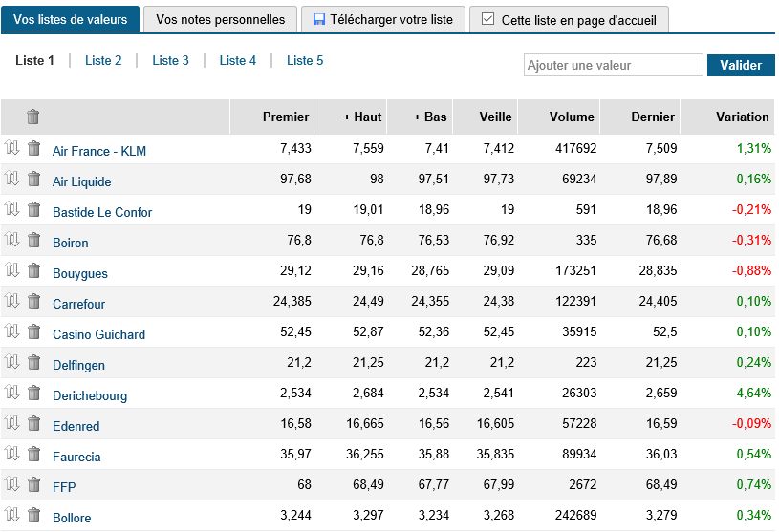This screenshot has height=532, width=779.
Task: Move Bastide Le Confor with reorder arrows
Action: 11,209
